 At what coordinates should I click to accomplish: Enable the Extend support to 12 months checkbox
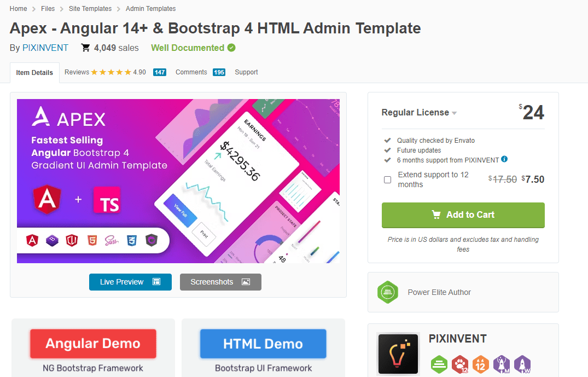pyautogui.click(x=387, y=179)
